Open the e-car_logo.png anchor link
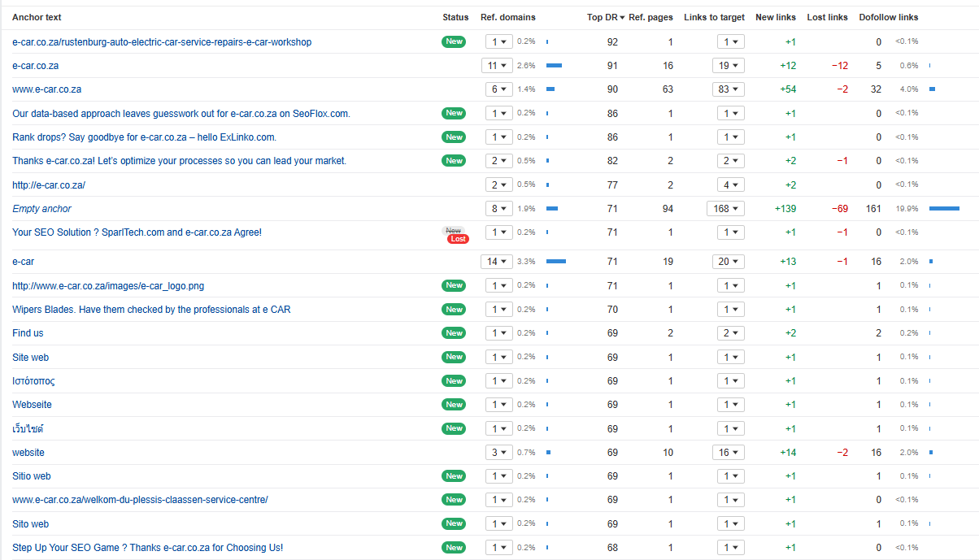The image size is (979, 560). tap(108, 285)
